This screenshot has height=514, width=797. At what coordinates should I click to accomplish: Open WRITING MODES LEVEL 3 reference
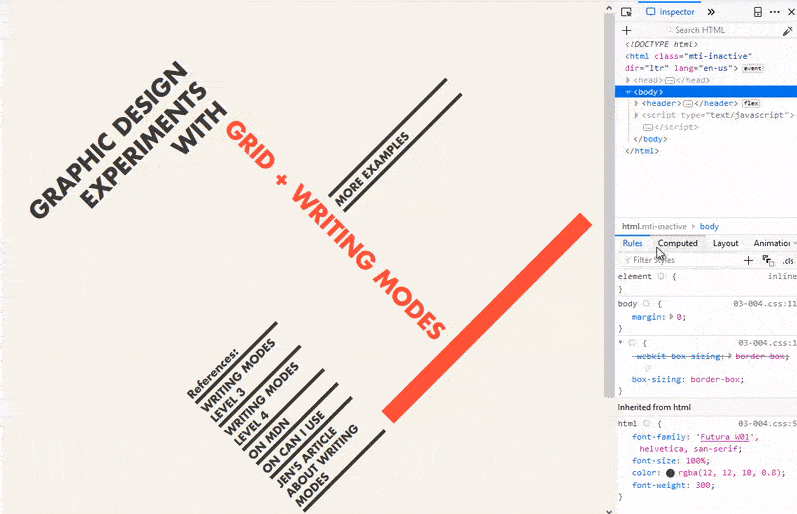[x=238, y=380]
